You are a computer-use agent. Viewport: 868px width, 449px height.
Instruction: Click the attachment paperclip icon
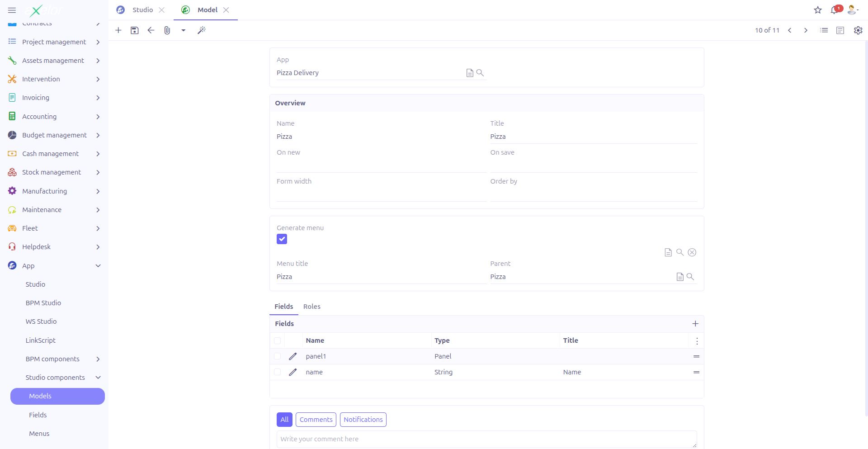click(x=167, y=30)
